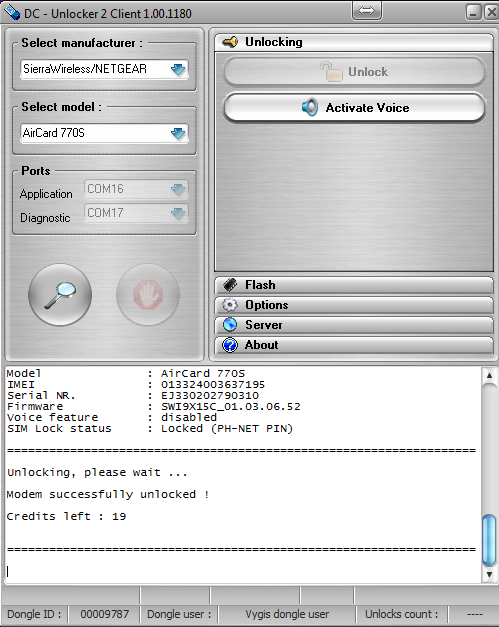This screenshot has width=499, height=627.
Task: Expand the Flash section
Action: [x=354, y=285]
